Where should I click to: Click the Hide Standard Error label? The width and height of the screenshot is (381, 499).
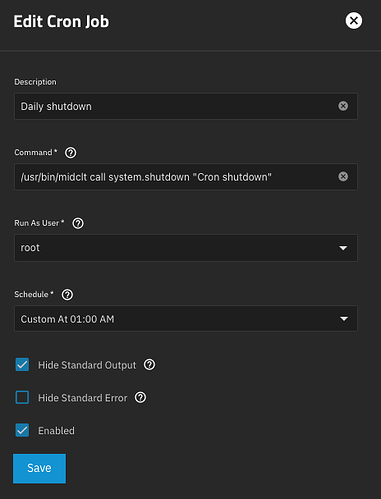(x=83, y=398)
